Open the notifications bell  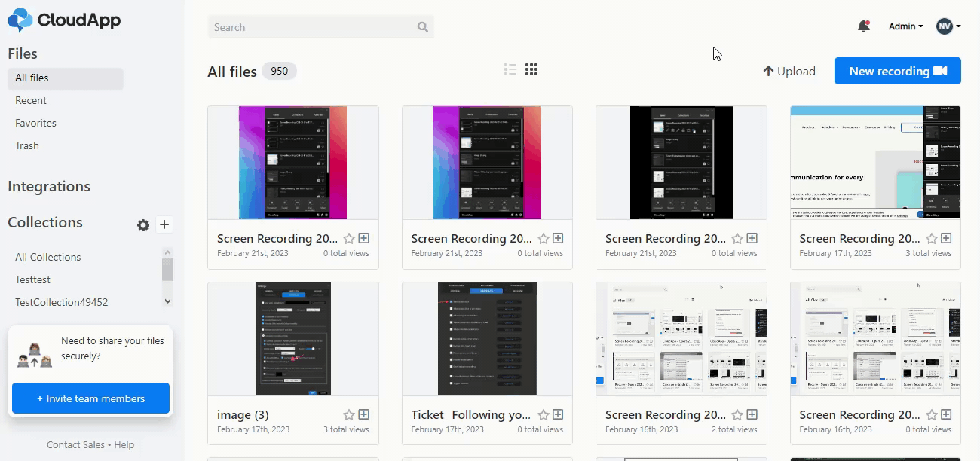(864, 26)
